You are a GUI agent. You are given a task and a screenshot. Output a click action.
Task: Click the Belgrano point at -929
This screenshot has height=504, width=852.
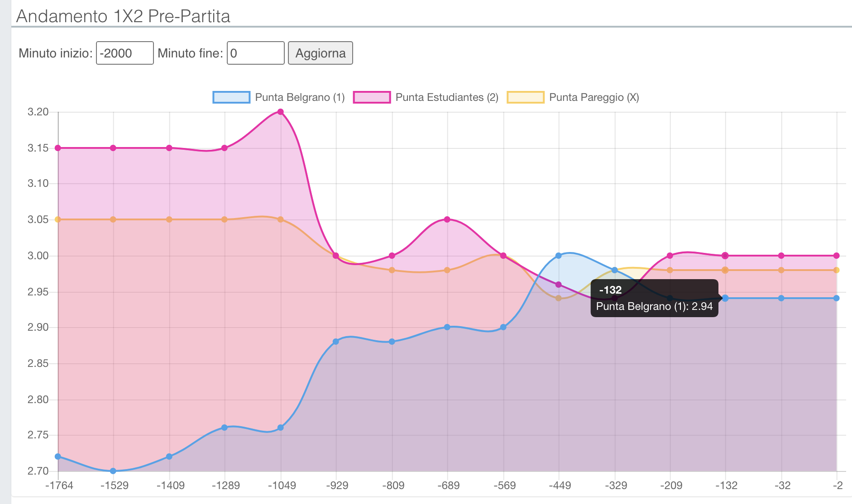click(x=336, y=342)
